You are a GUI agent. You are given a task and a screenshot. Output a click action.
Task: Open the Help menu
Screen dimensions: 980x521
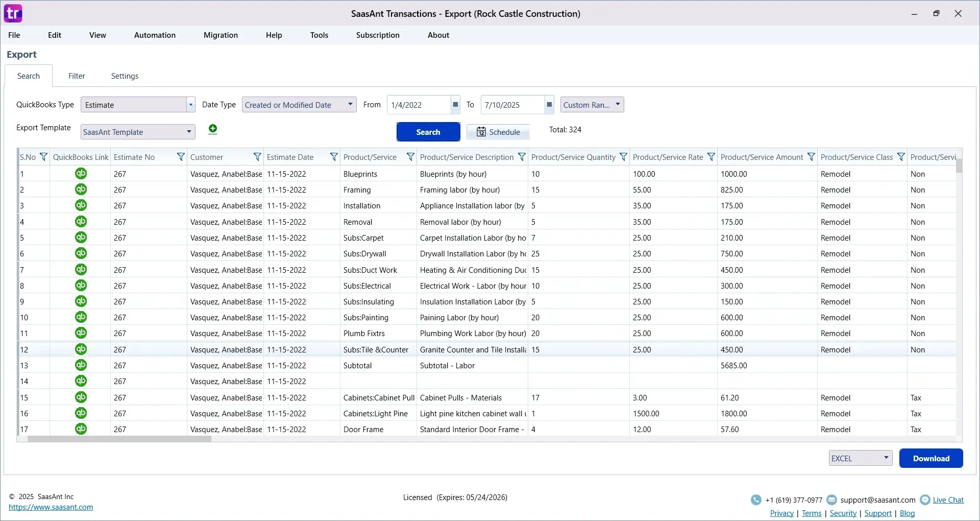(274, 35)
